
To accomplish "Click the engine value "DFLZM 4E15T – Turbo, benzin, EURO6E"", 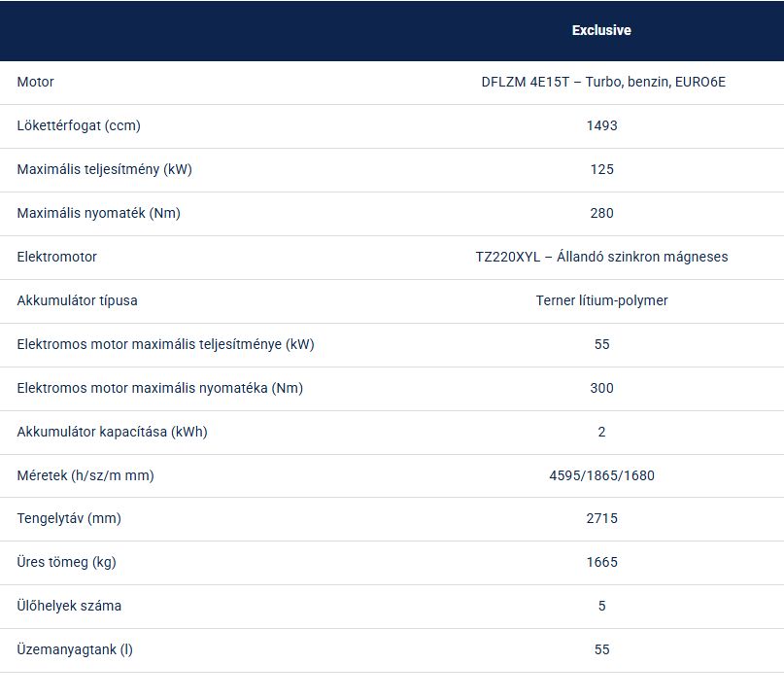I will tap(603, 82).
